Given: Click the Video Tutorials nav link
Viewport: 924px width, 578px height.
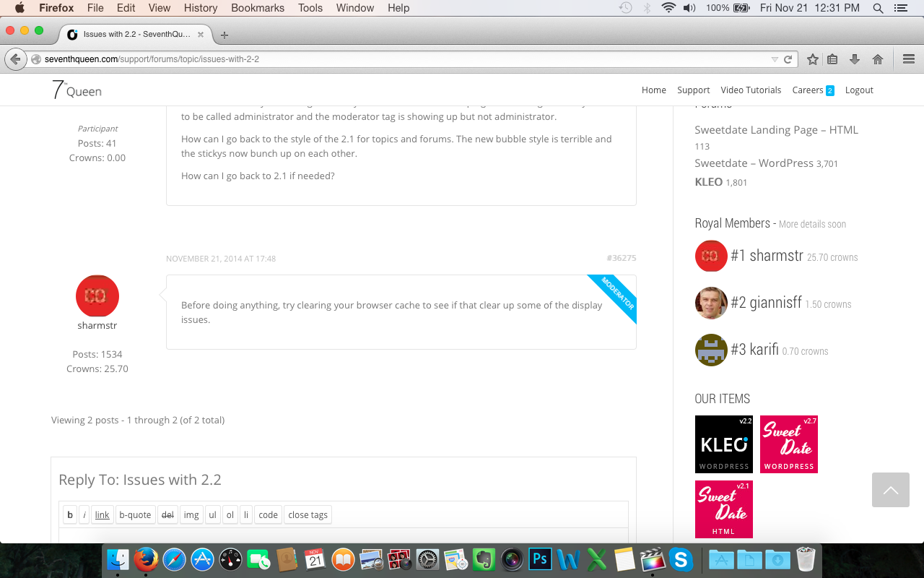Looking at the screenshot, I should tap(751, 90).
